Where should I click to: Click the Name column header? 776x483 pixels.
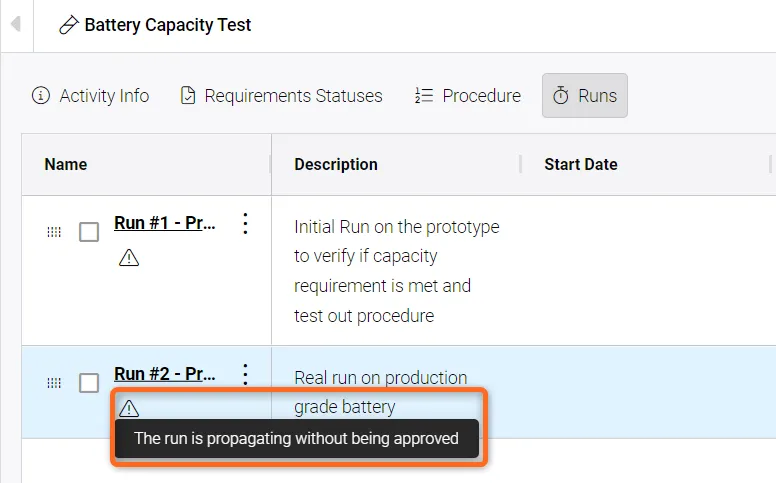66,164
